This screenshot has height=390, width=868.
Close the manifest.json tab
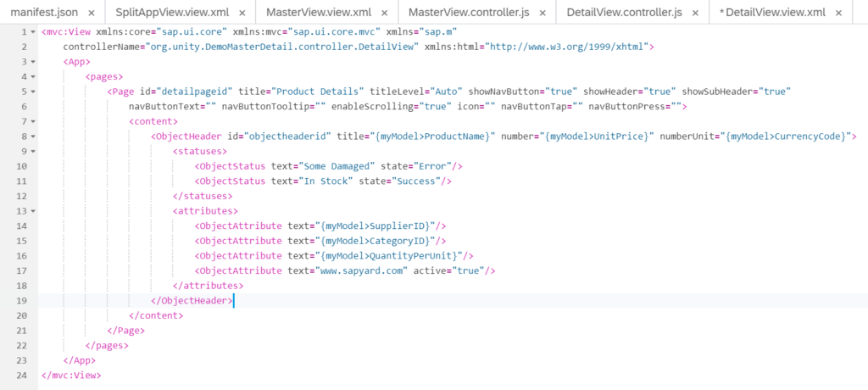tap(92, 13)
